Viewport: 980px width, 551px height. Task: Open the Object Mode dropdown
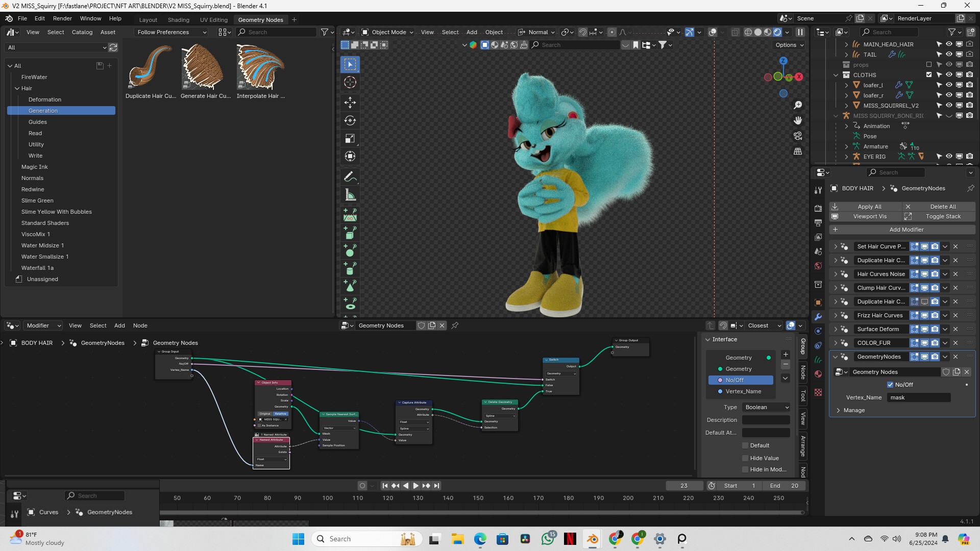pos(387,32)
